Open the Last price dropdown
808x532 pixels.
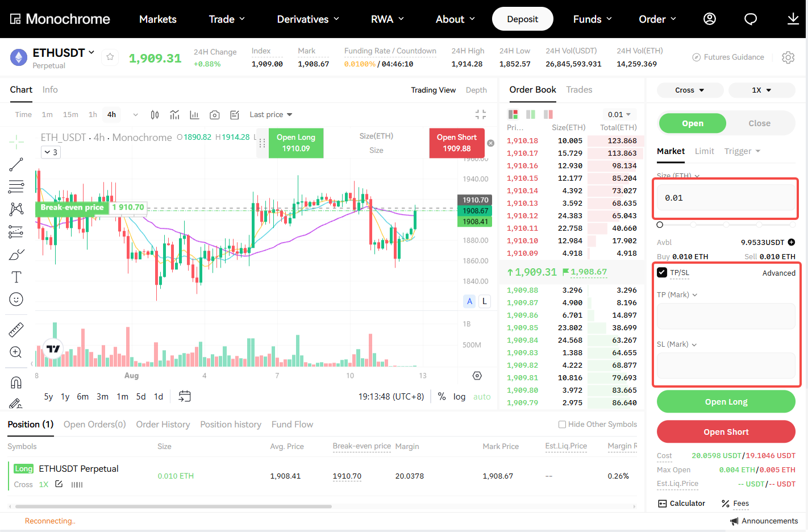point(271,114)
